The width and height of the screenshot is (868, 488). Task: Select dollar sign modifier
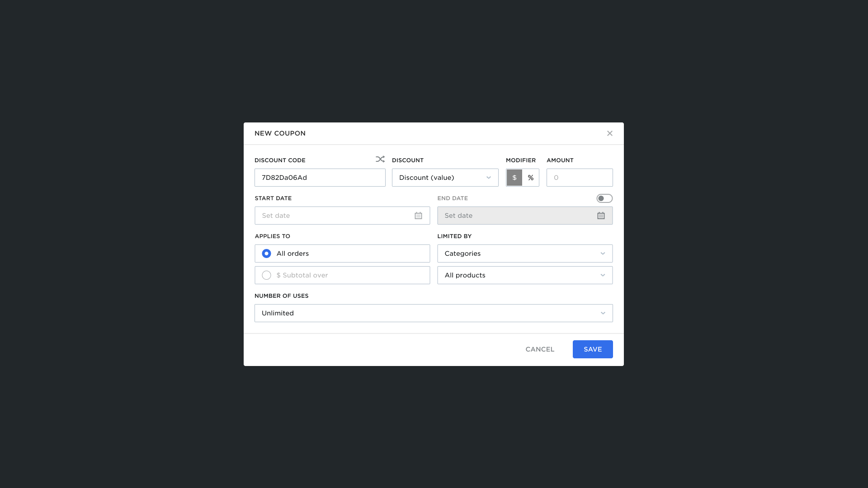point(514,178)
